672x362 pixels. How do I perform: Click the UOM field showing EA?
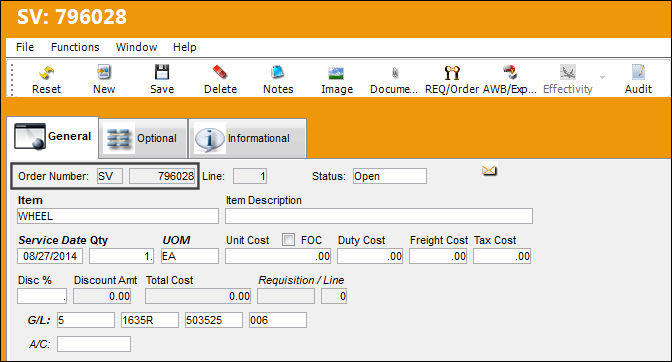(190, 256)
